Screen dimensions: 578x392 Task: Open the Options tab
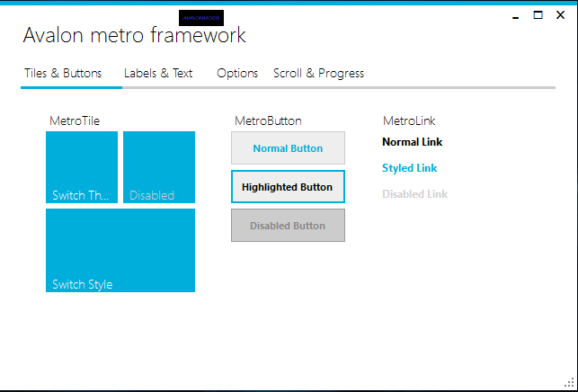point(237,74)
